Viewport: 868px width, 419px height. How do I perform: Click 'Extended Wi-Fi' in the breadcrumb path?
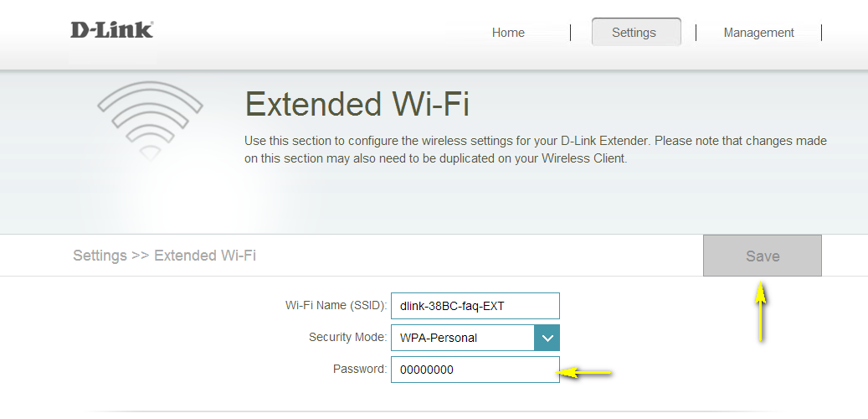coord(205,256)
